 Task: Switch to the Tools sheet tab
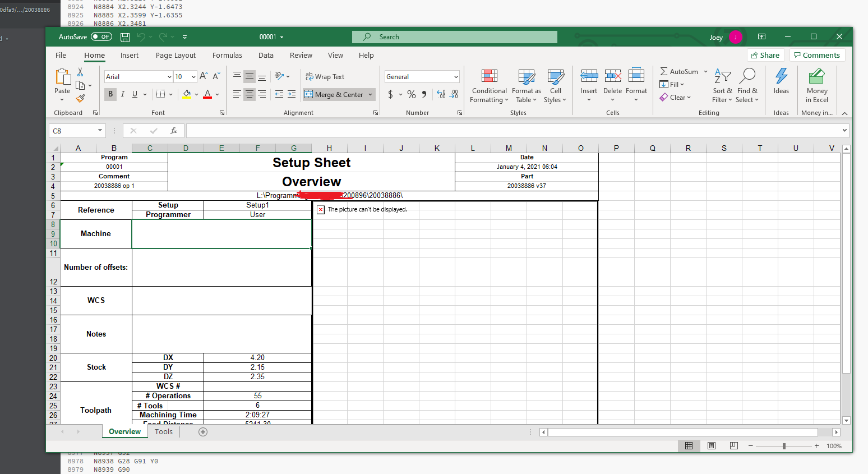[x=163, y=431]
